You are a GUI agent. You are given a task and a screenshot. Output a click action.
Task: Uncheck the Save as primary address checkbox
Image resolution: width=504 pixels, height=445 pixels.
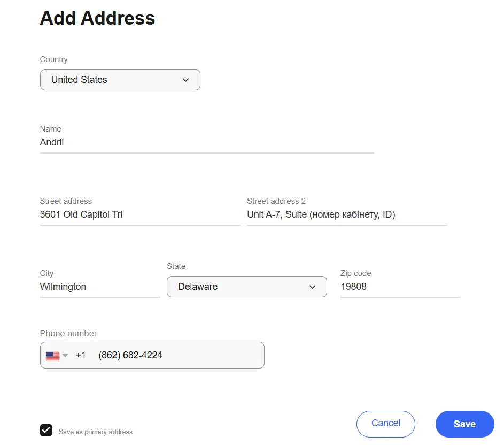click(x=46, y=430)
